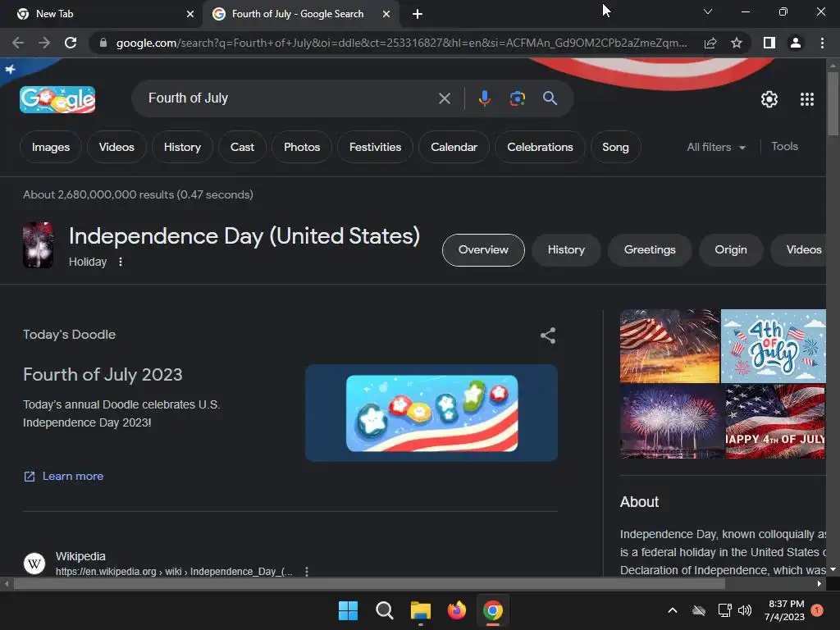Search by image with Google Lens
Screen dimensions: 840x630
pyautogui.click(x=517, y=98)
